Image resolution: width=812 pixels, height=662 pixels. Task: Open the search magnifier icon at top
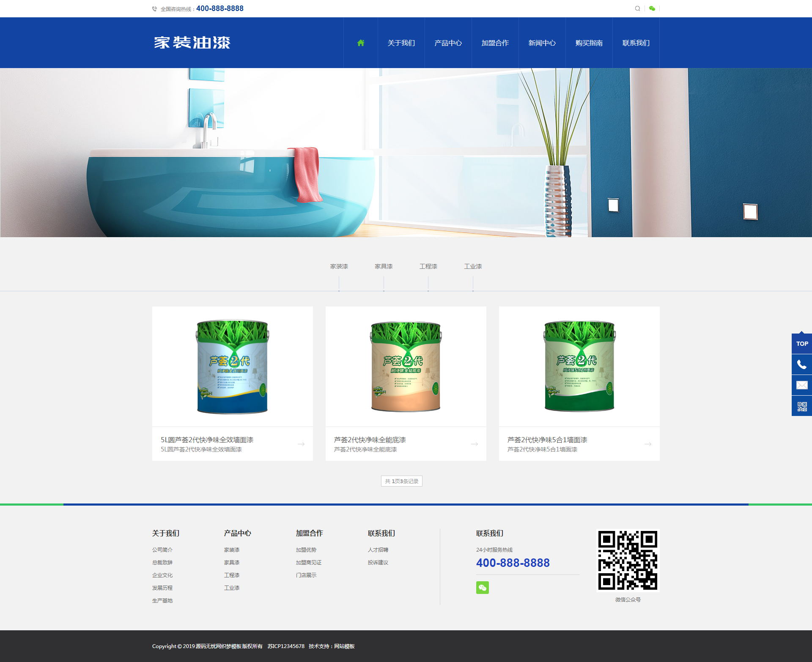[637, 8]
